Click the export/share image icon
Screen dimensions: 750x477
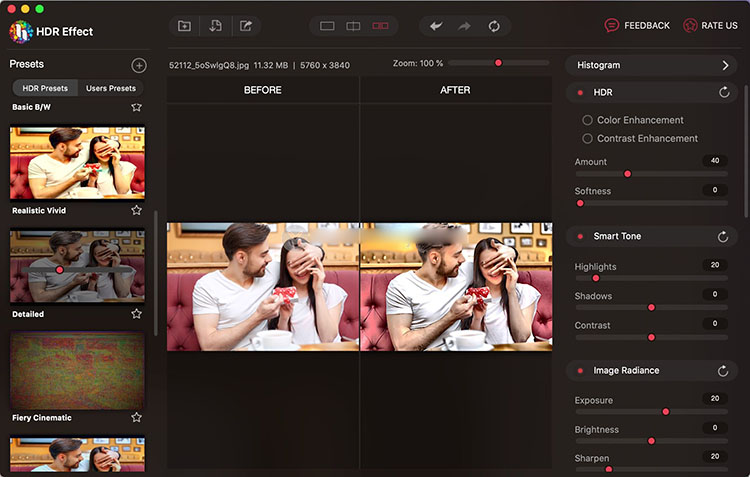(246, 26)
